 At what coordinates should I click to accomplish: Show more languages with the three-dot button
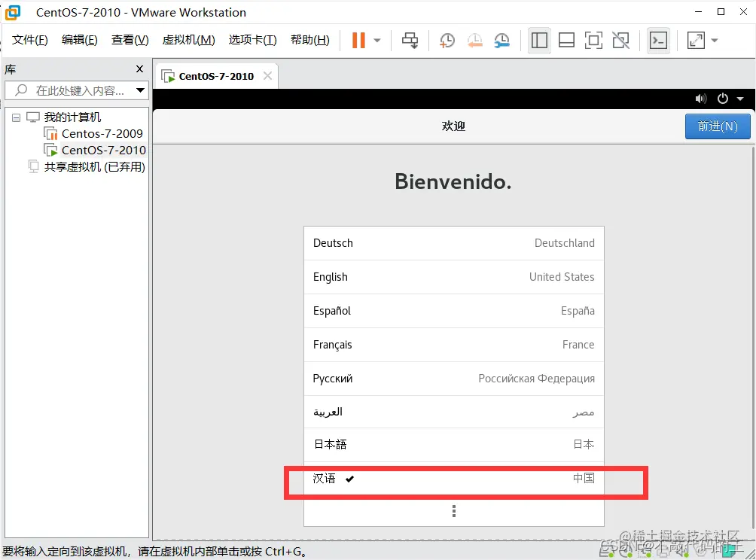(x=454, y=511)
